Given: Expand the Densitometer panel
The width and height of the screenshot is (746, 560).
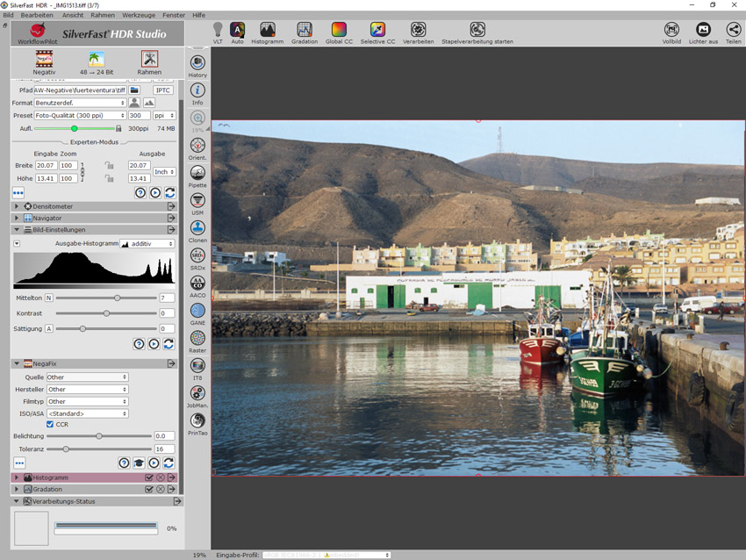Looking at the screenshot, I should pos(17,206).
